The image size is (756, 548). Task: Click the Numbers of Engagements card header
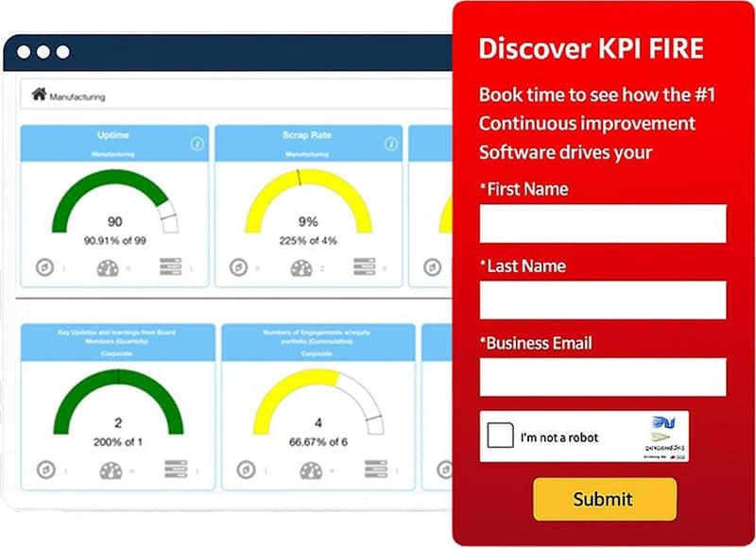coord(318,342)
